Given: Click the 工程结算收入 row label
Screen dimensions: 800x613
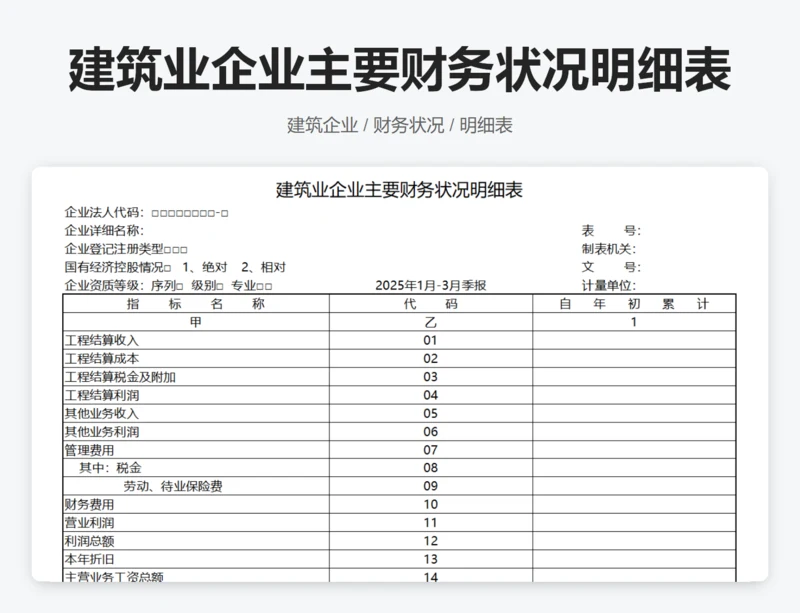Looking at the screenshot, I should 102,340.
